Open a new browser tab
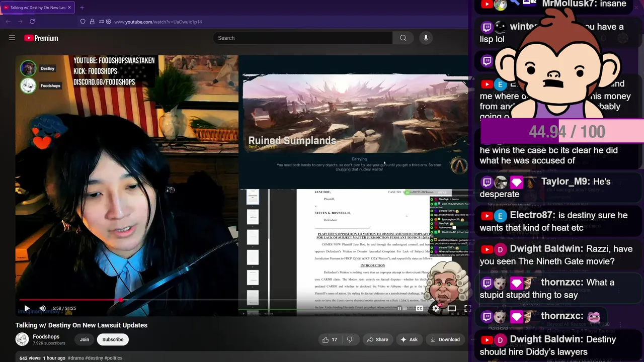This screenshot has width=644, height=362. pos(82,8)
